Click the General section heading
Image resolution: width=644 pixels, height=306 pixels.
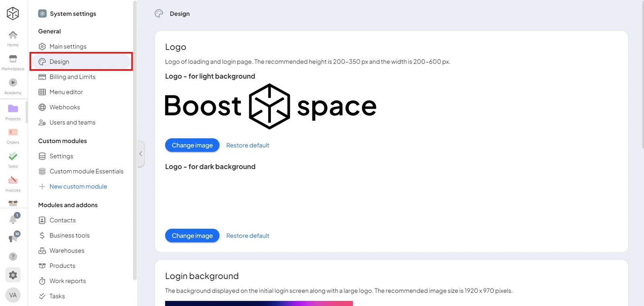[x=50, y=31]
